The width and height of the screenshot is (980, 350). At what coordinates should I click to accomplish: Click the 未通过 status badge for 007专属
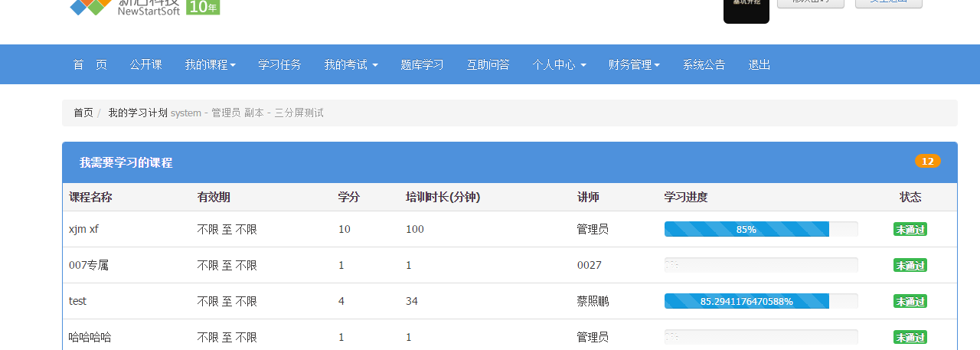910,265
